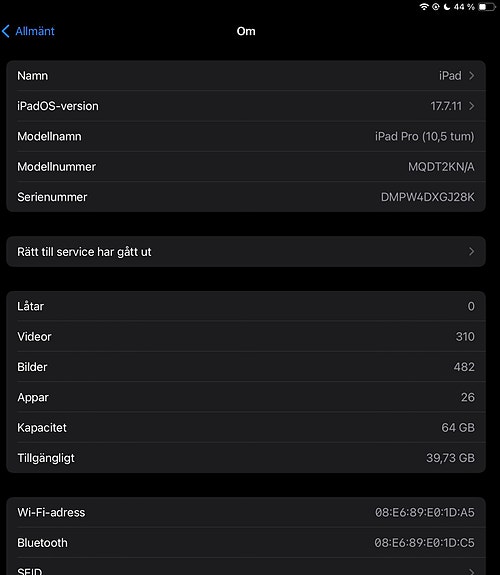Open Rätt till service chevron
Image resolution: width=500 pixels, height=575 pixels.
tap(471, 252)
